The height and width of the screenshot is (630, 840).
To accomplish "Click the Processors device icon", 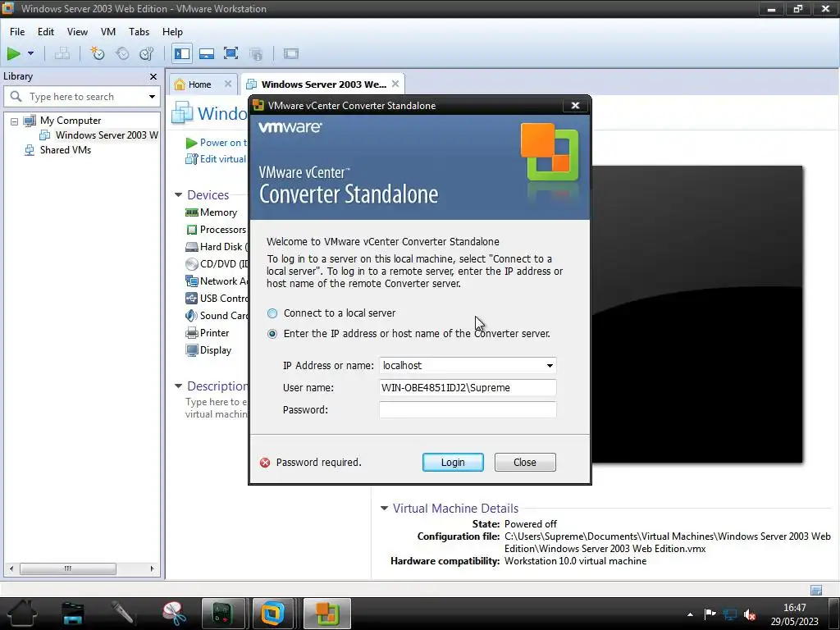I will 192,230.
